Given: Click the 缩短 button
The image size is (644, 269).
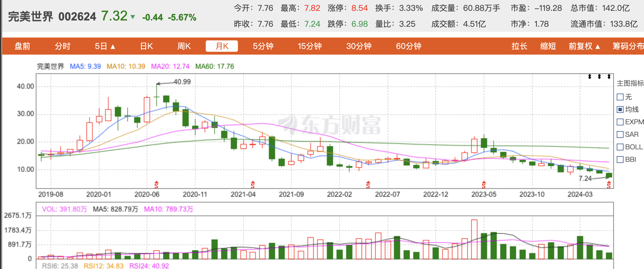Looking at the screenshot, I should point(548,46).
